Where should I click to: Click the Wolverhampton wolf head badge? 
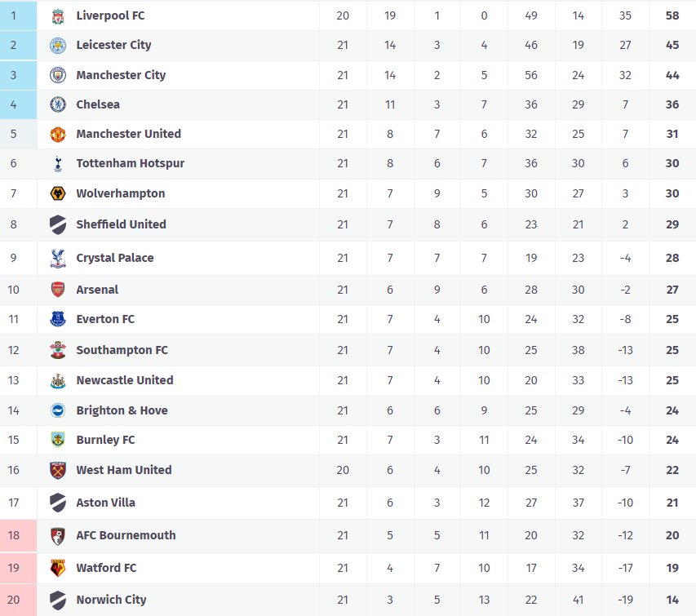[x=57, y=193]
